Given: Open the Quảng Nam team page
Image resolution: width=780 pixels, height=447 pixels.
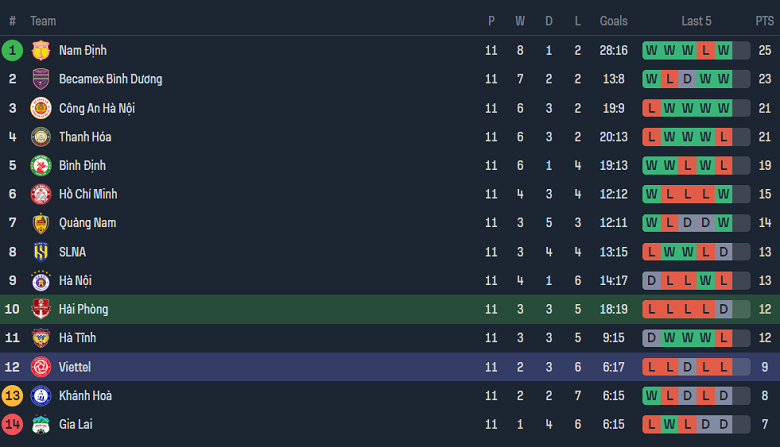Looking at the screenshot, I should [x=87, y=223].
